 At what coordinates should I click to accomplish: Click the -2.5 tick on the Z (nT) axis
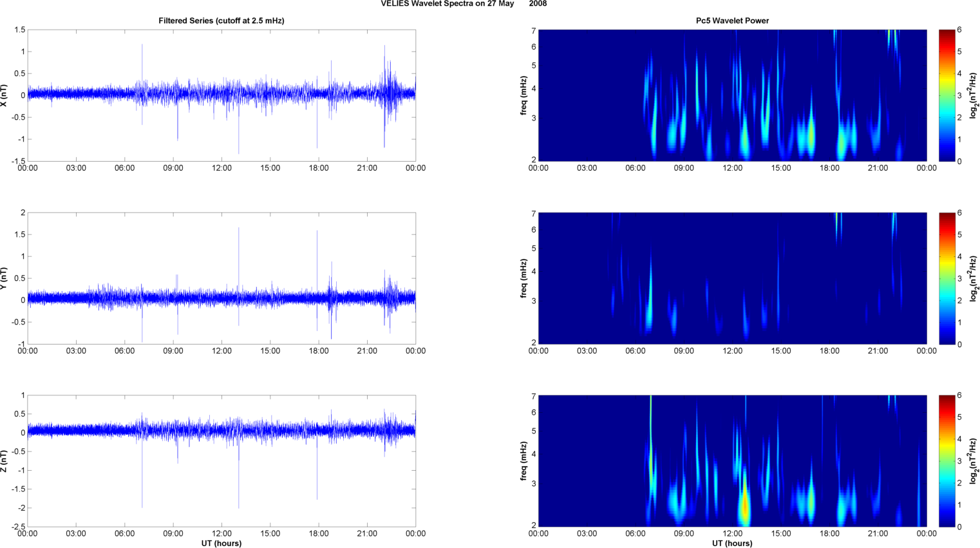tap(18, 527)
